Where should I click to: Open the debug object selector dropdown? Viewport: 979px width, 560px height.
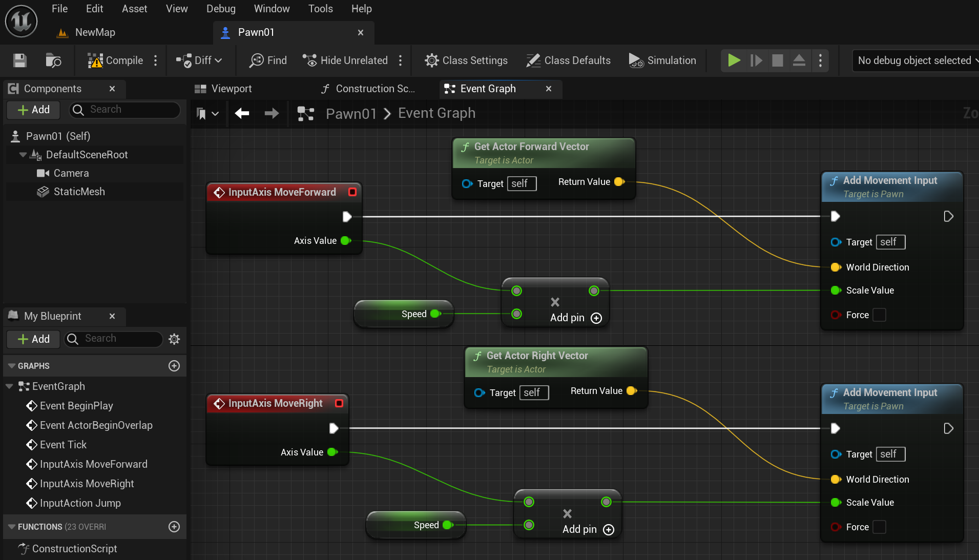pos(916,60)
